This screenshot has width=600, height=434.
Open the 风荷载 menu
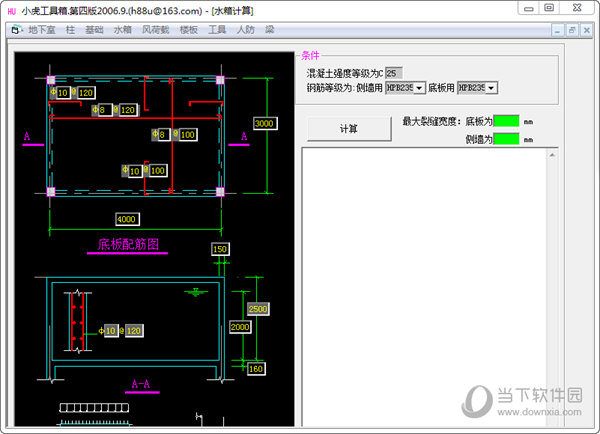[155, 30]
